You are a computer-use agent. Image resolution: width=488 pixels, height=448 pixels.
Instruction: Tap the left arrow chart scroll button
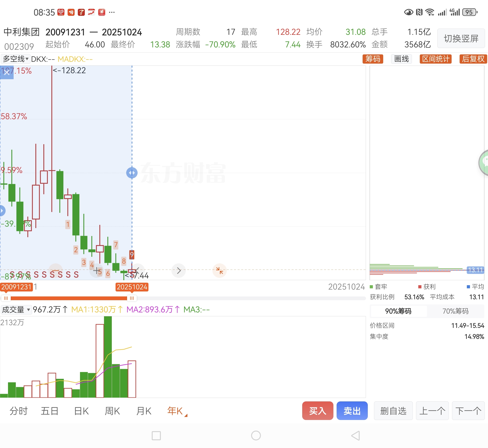(x=137, y=270)
